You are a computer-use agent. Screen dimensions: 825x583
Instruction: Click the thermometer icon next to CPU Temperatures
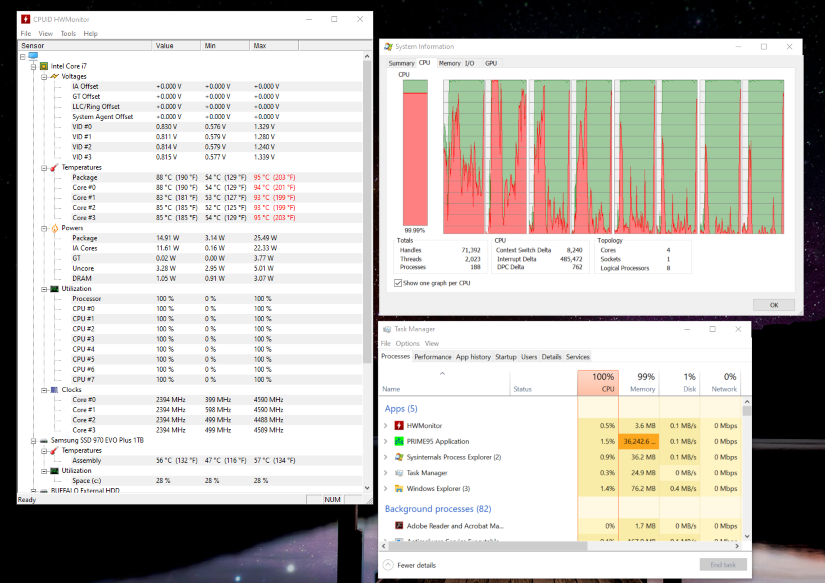(x=54, y=167)
